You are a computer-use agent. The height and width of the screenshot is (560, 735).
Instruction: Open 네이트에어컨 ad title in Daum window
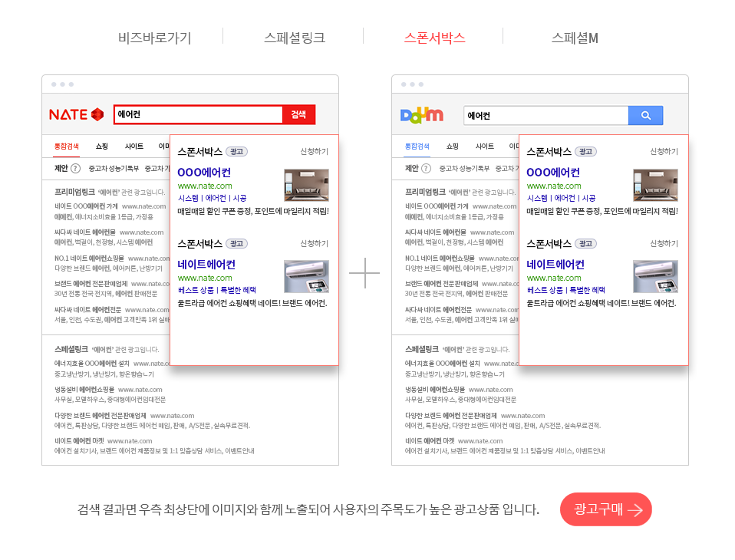pyautogui.click(x=555, y=265)
